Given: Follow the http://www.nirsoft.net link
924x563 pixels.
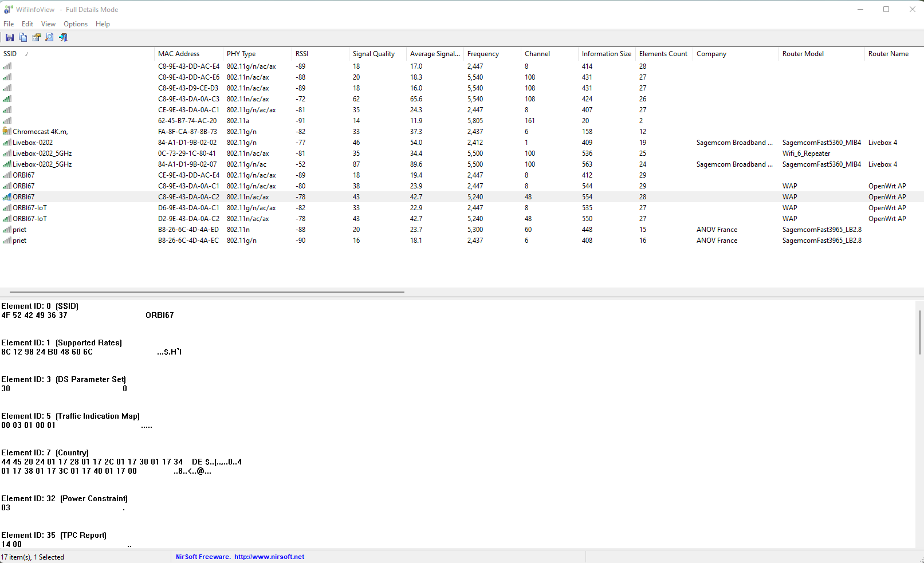Looking at the screenshot, I should tap(269, 557).
